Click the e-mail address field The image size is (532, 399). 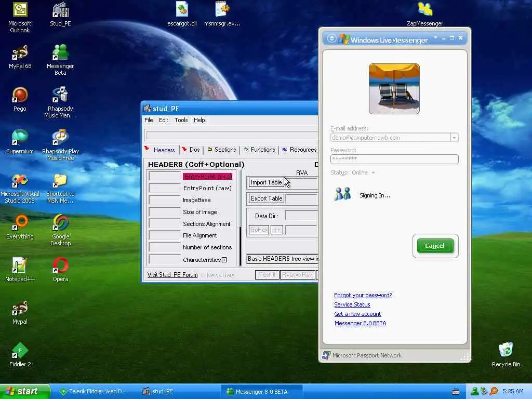click(x=390, y=138)
